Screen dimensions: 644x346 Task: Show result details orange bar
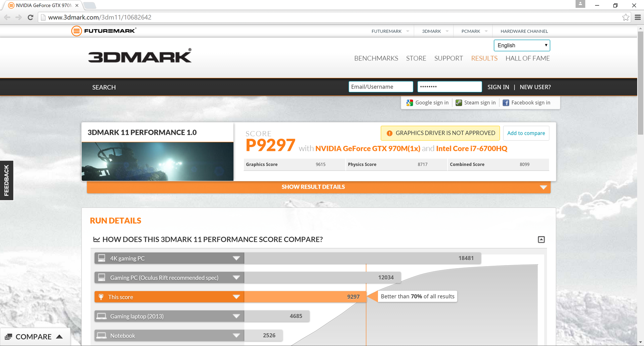(319, 187)
